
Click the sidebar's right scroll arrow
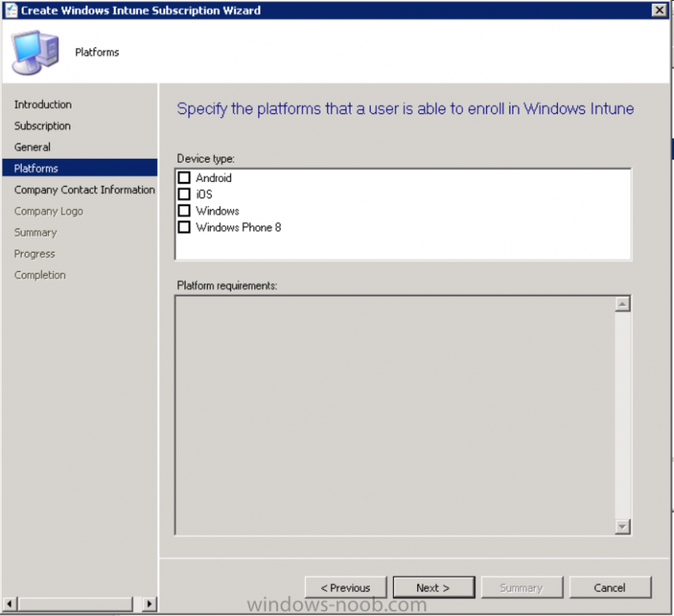pos(149,603)
